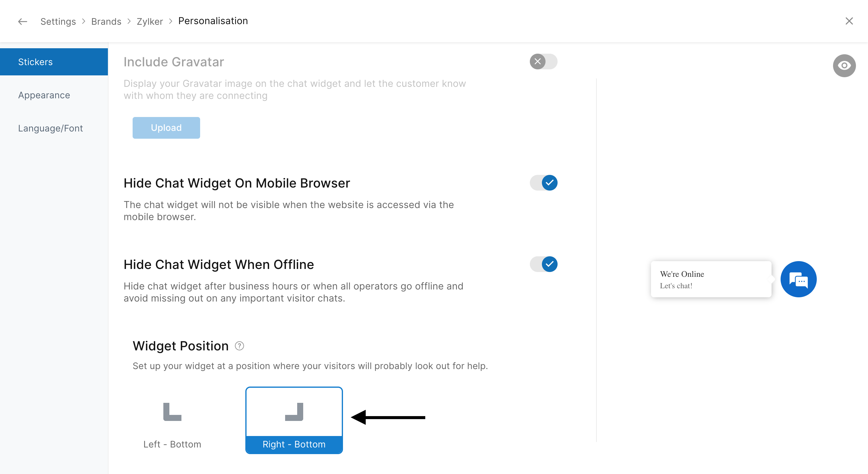Click the chevron after Zylker breadcrumb
868x474 pixels.
(171, 21)
